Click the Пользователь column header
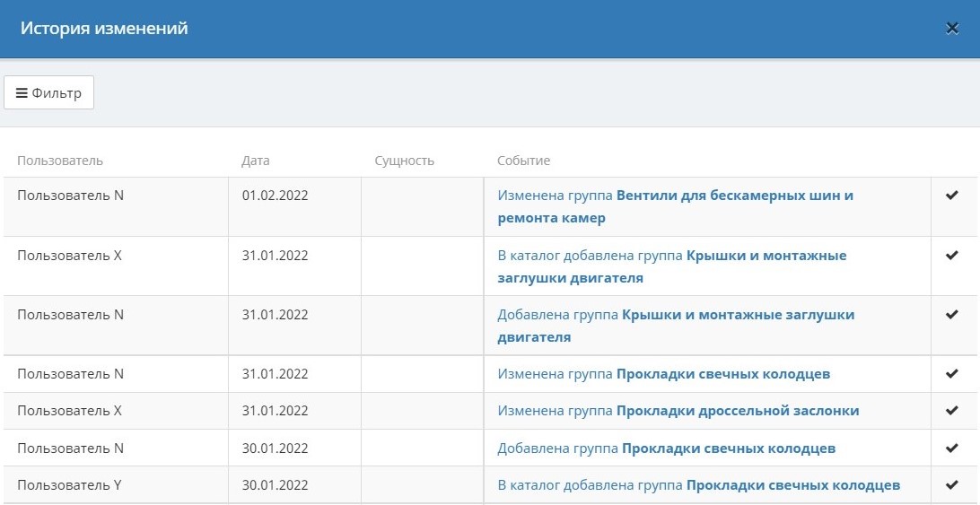This screenshot has height=505, width=980. [x=60, y=161]
